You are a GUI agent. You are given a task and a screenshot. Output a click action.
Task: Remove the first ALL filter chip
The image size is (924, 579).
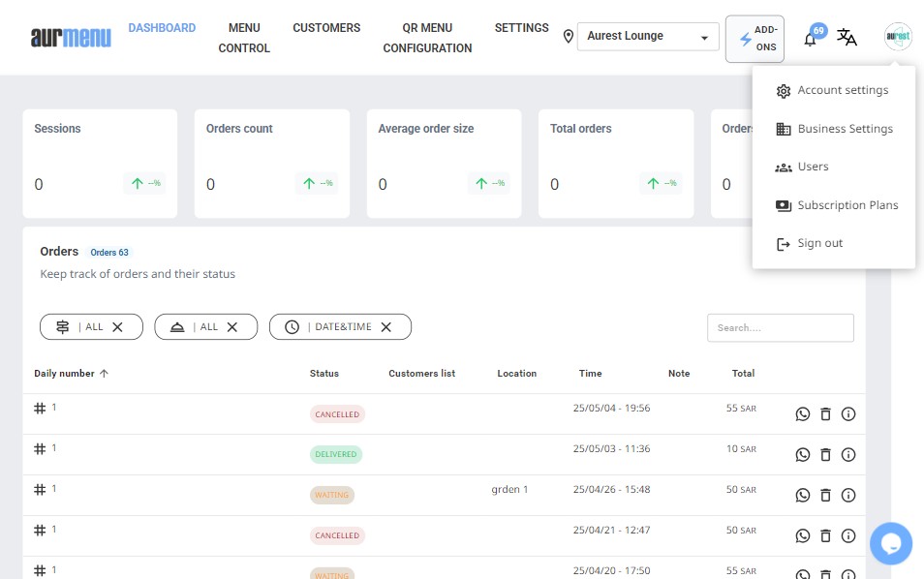click(118, 327)
